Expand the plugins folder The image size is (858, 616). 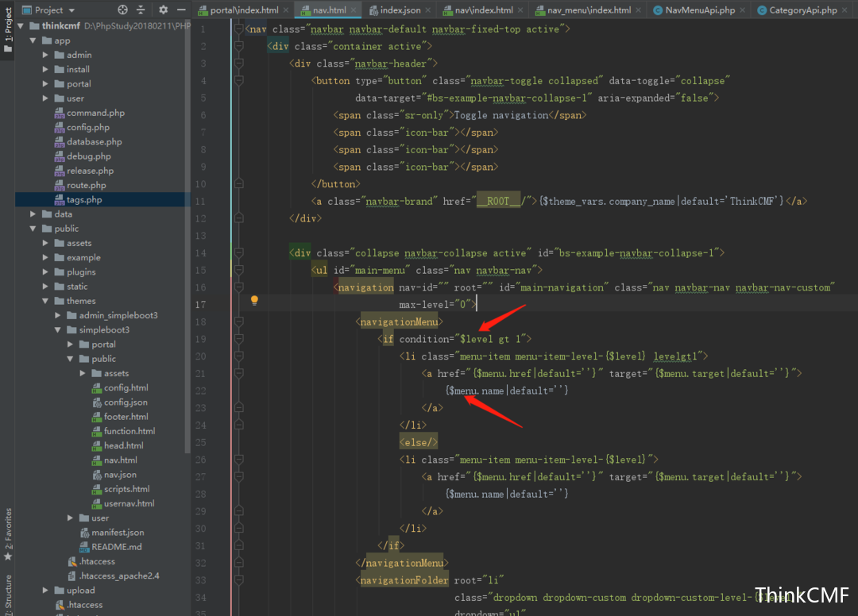[x=45, y=271]
